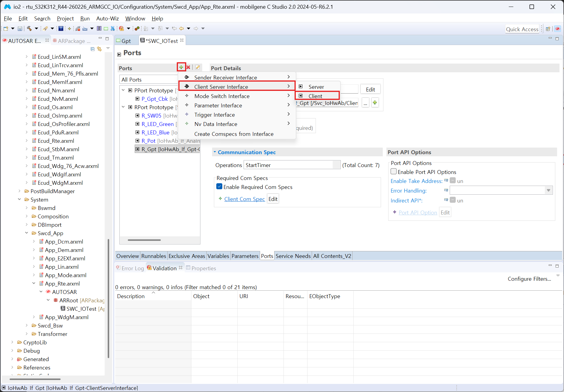
Task: Expand App_Dcm.arxml tree node
Action: (x=34, y=241)
